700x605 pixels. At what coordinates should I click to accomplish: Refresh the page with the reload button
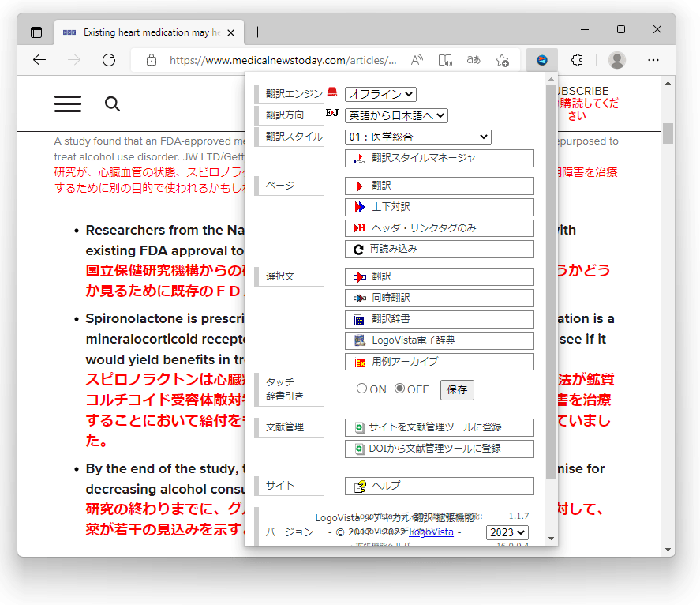point(109,60)
